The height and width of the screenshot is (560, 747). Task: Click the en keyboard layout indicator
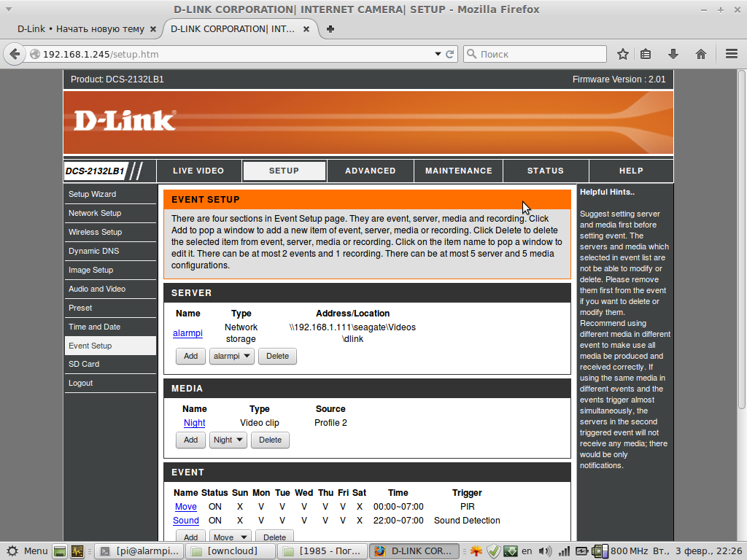[527, 551]
